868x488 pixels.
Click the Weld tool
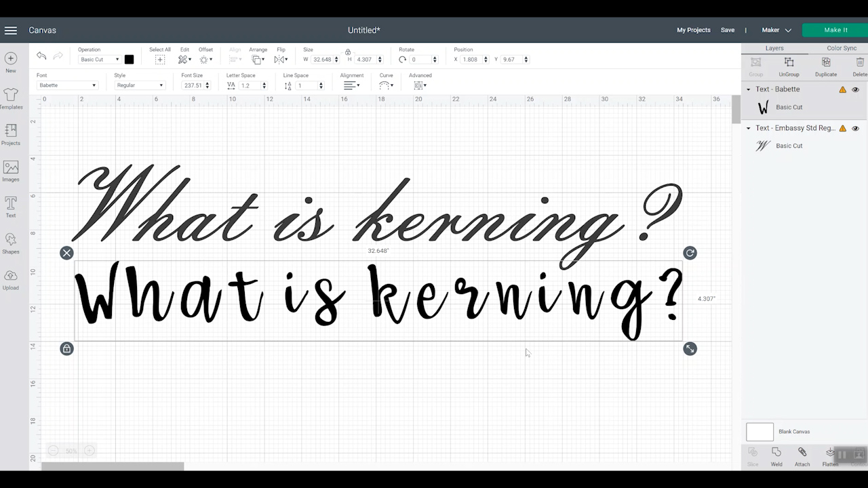point(776,452)
